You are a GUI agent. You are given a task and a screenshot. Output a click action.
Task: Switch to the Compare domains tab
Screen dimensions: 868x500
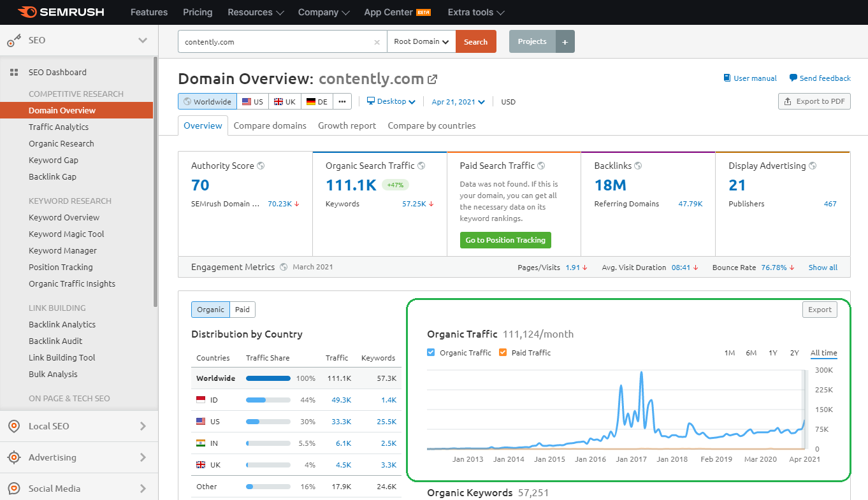[x=270, y=125]
